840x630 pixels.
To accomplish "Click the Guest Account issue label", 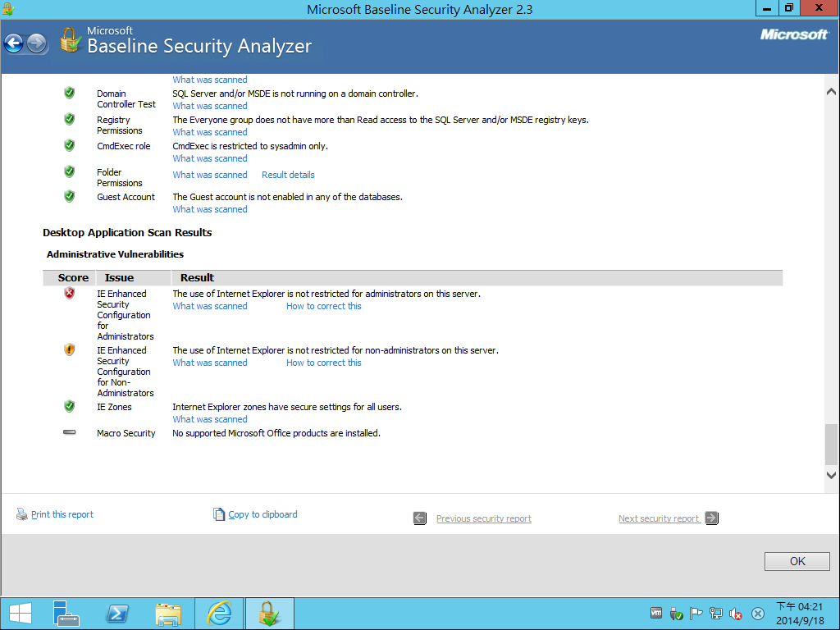I will click(x=126, y=197).
